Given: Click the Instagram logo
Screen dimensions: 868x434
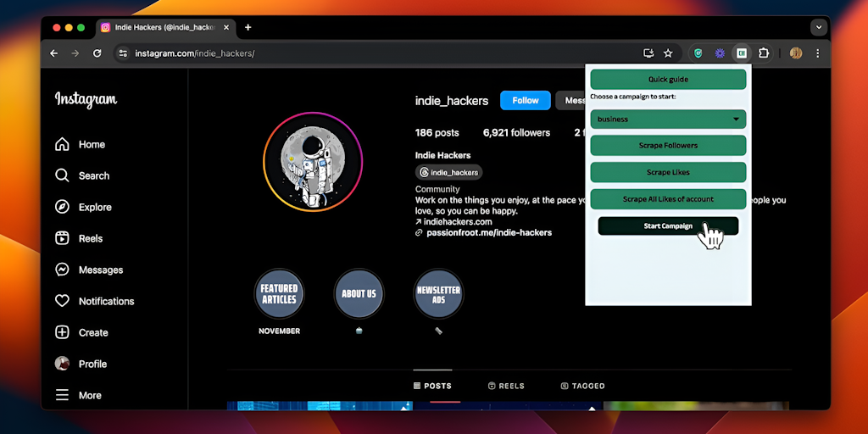Looking at the screenshot, I should point(86,100).
